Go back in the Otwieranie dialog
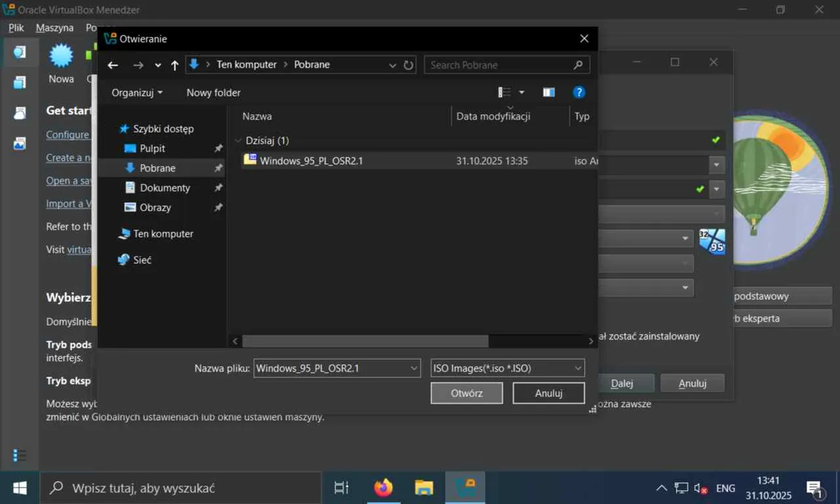The width and height of the screenshot is (840, 504). 113,65
